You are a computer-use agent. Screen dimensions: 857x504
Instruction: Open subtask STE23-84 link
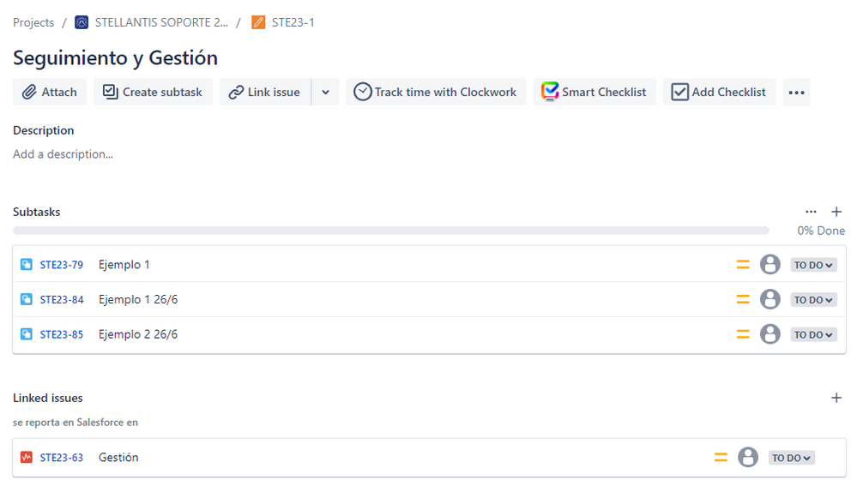click(62, 300)
